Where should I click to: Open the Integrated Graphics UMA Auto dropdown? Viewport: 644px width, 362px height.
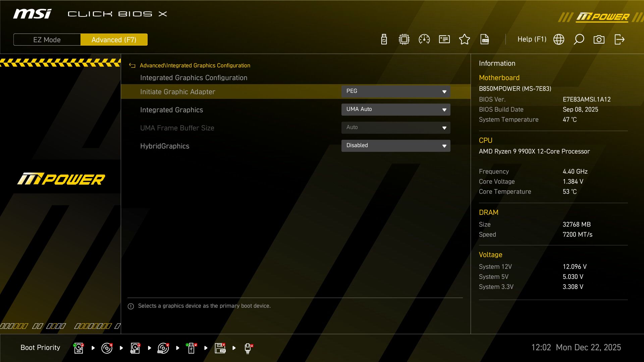(396, 109)
